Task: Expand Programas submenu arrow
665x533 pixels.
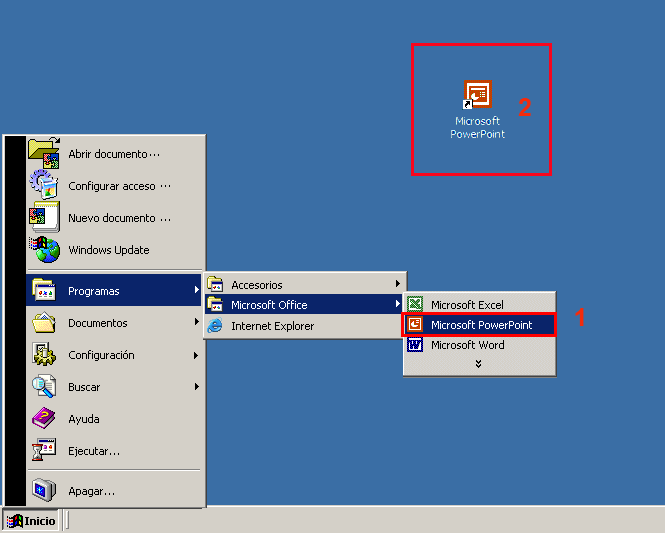Action: pyautogui.click(x=196, y=290)
